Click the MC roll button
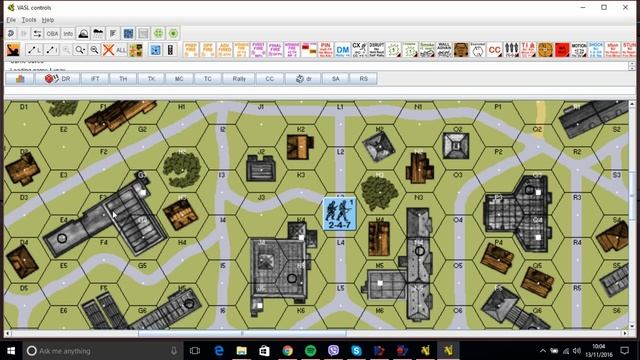 click(179, 79)
